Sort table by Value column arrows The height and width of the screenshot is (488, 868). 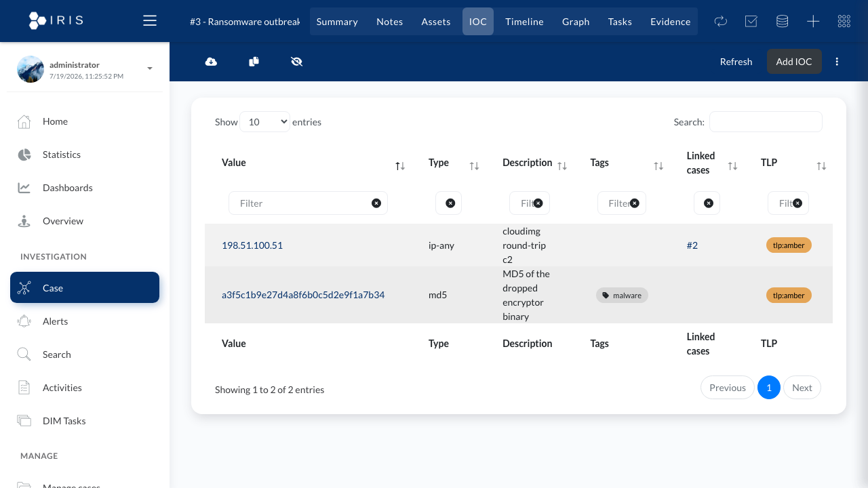tap(400, 166)
